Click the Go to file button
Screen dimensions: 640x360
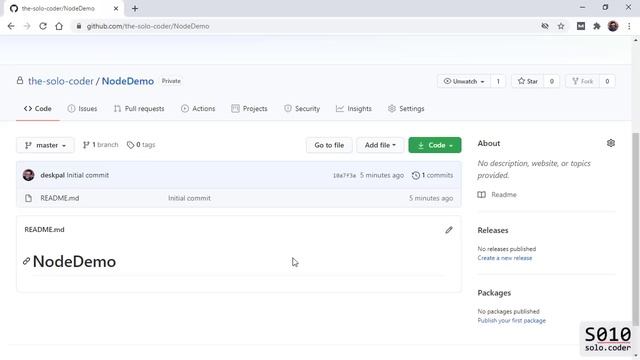pos(329,145)
